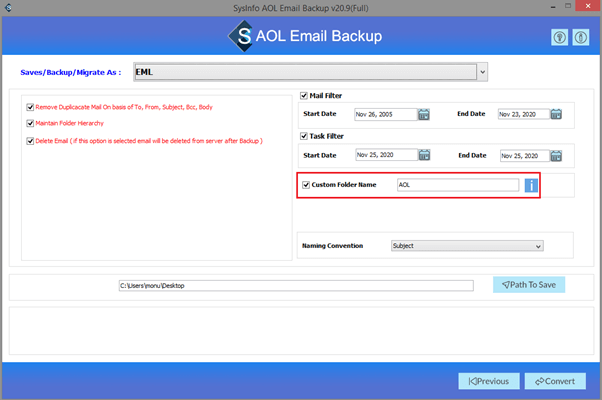The width and height of the screenshot is (602, 400).
Task: Toggle Delete Email after backup checkbox
Action: (x=30, y=141)
